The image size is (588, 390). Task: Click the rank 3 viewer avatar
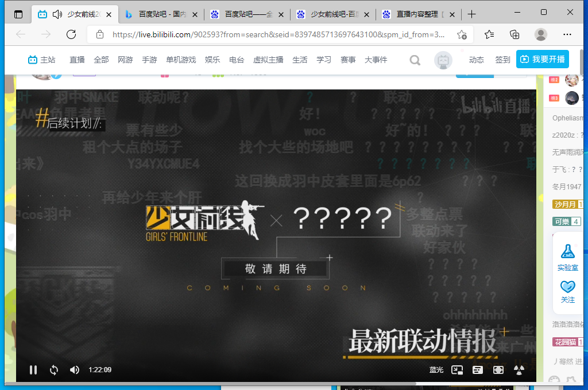(571, 98)
